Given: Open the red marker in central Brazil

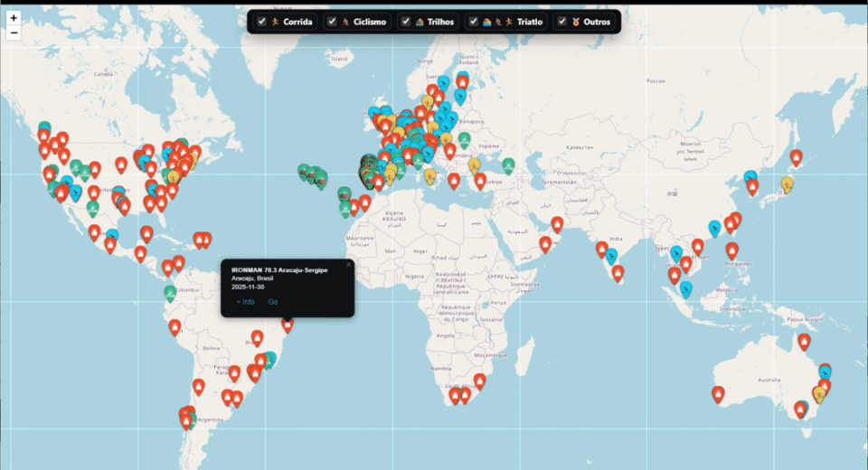Looking at the screenshot, I should pyautogui.click(x=257, y=338).
